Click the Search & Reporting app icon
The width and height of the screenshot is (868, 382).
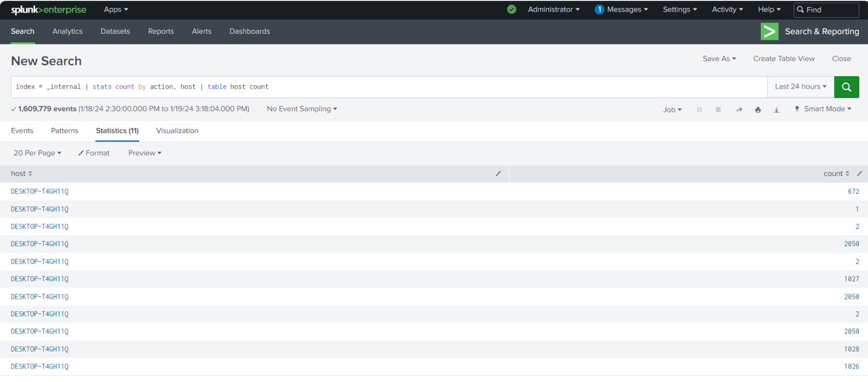[x=769, y=31]
